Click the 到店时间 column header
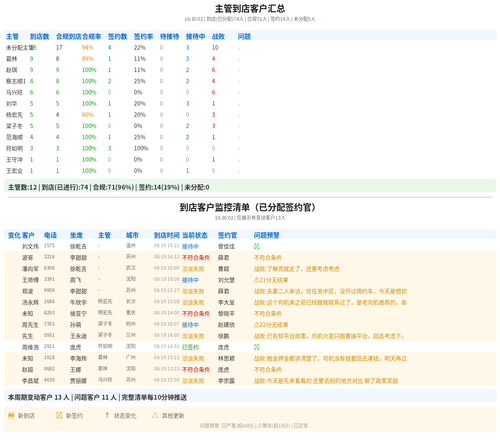Viewport: 500px width, 448px height. point(167,235)
